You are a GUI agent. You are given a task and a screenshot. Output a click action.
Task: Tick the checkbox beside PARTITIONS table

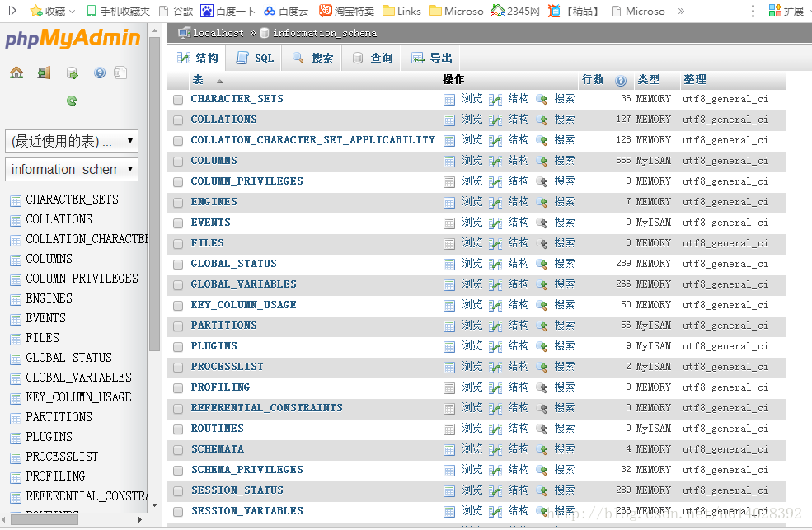pyautogui.click(x=177, y=325)
